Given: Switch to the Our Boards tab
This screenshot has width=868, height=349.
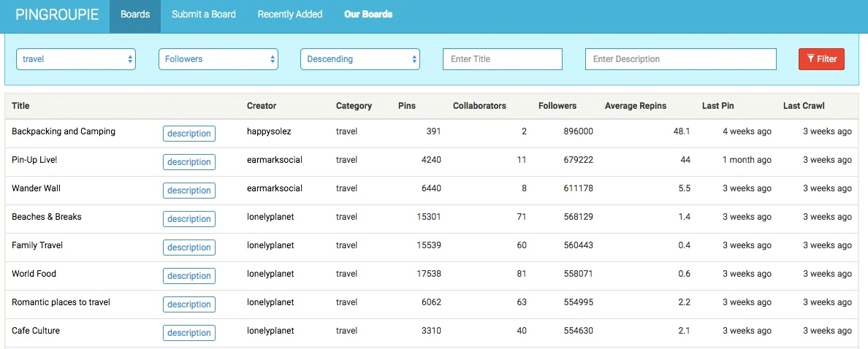Looking at the screenshot, I should coord(368,15).
